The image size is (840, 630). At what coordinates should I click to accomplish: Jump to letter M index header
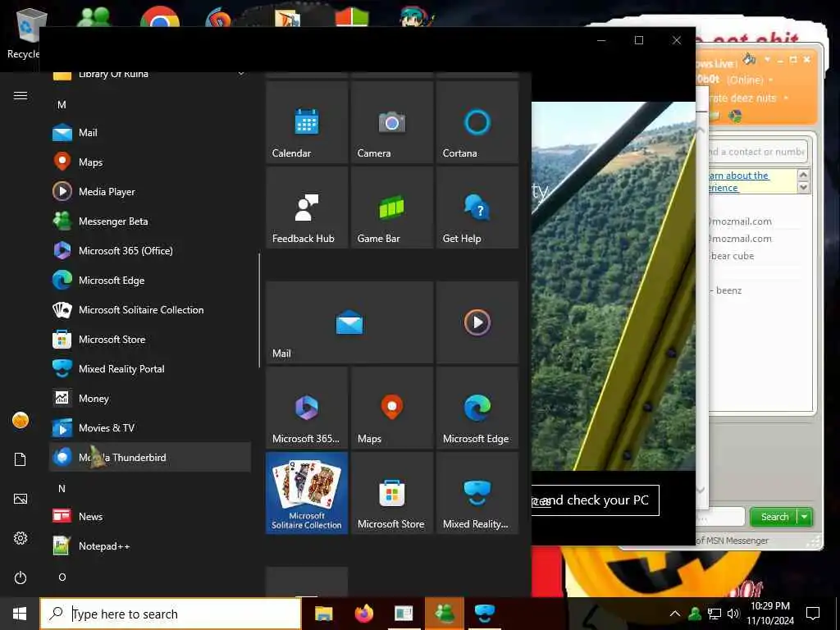coord(62,105)
